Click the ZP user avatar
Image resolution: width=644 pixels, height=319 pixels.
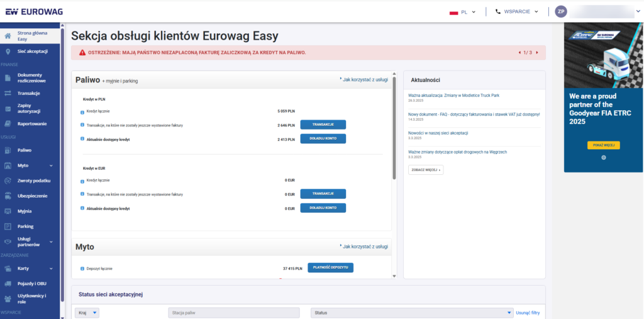pos(561,11)
